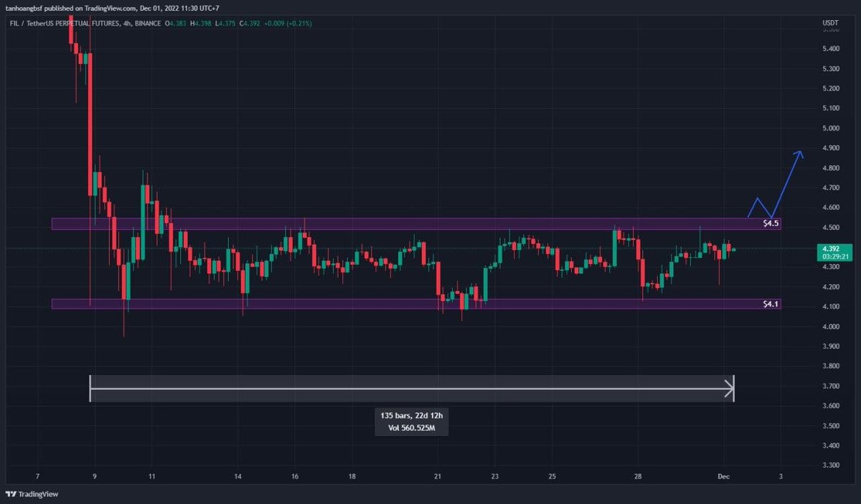Click the 3.700 price axis label
This screenshot has width=861, height=504.
pyautogui.click(x=831, y=386)
